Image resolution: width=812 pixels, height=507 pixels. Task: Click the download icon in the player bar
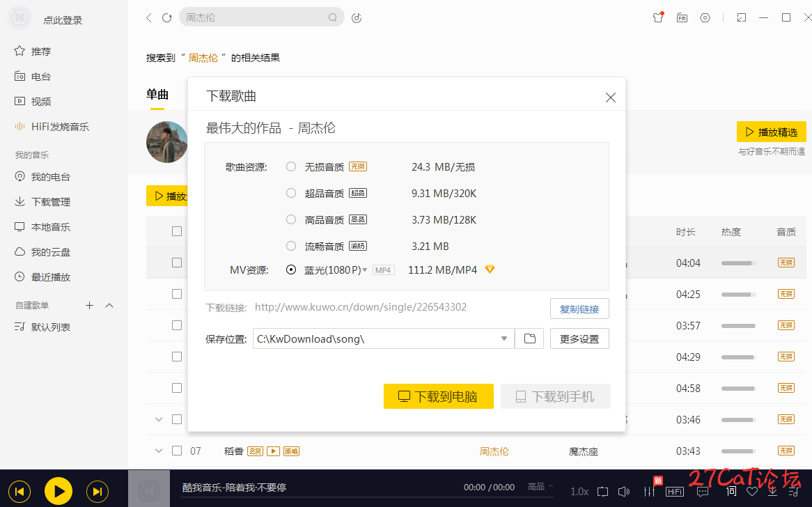(x=772, y=492)
